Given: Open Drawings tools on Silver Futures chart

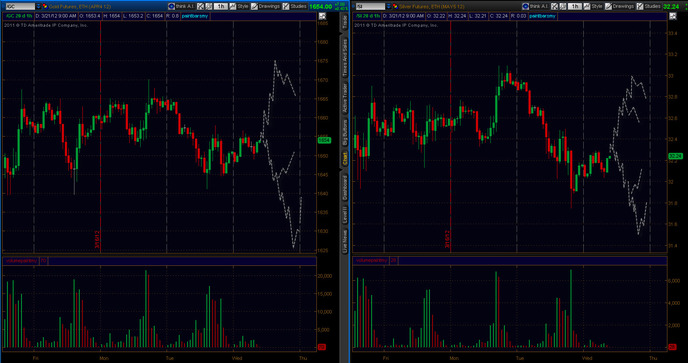Looking at the screenshot, I should (620, 6).
